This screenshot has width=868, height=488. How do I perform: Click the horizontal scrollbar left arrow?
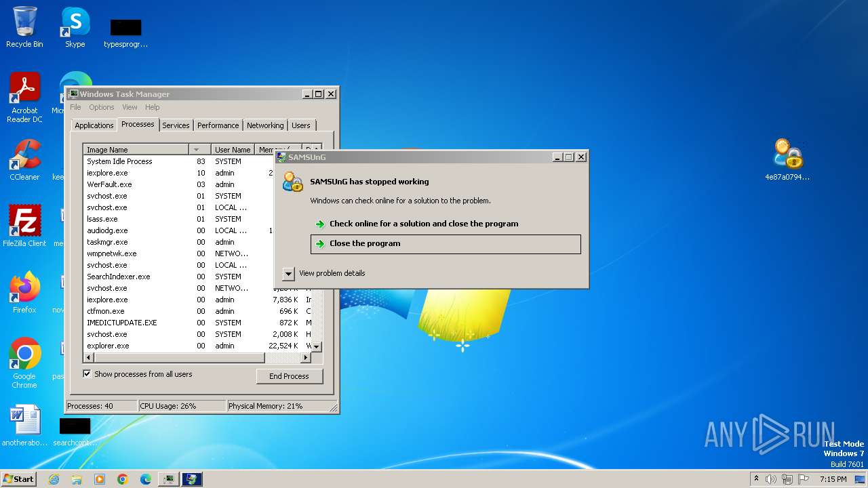click(x=88, y=357)
